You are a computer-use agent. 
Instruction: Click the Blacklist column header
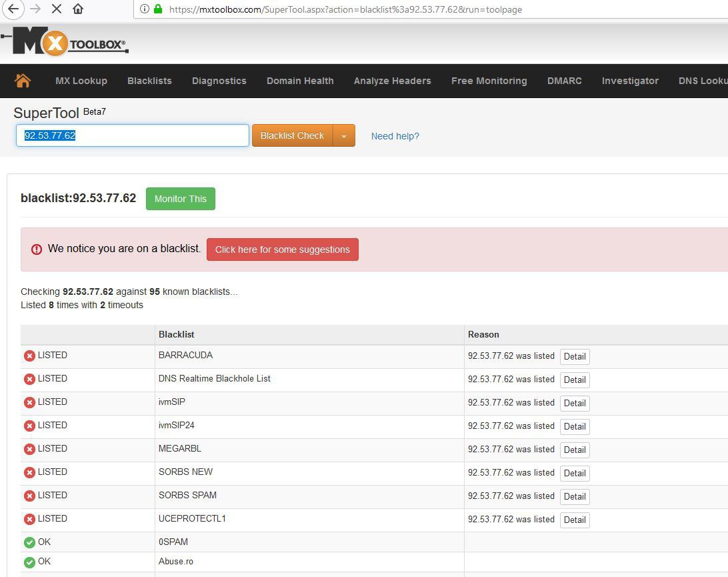(x=177, y=334)
